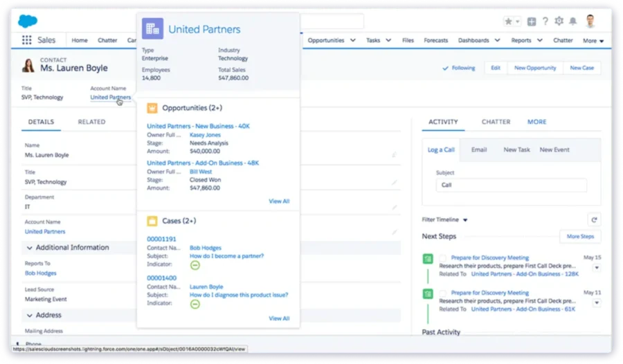
Task: Expand the Opportunities nav dropdown
Action: coord(353,40)
